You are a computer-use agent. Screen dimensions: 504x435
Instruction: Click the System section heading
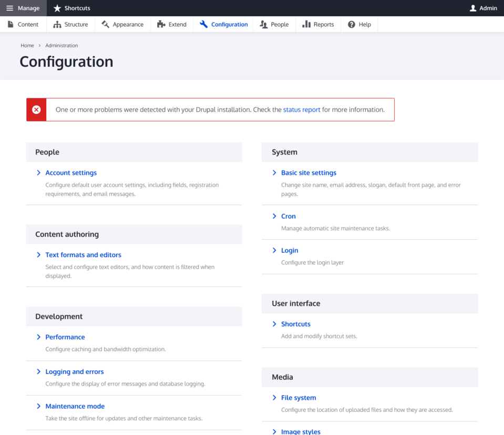(284, 152)
